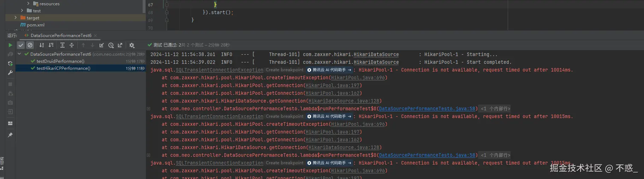Click the Rerun Failed Tests icon
The width and height of the screenshot is (644, 179).
pos(10,54)
